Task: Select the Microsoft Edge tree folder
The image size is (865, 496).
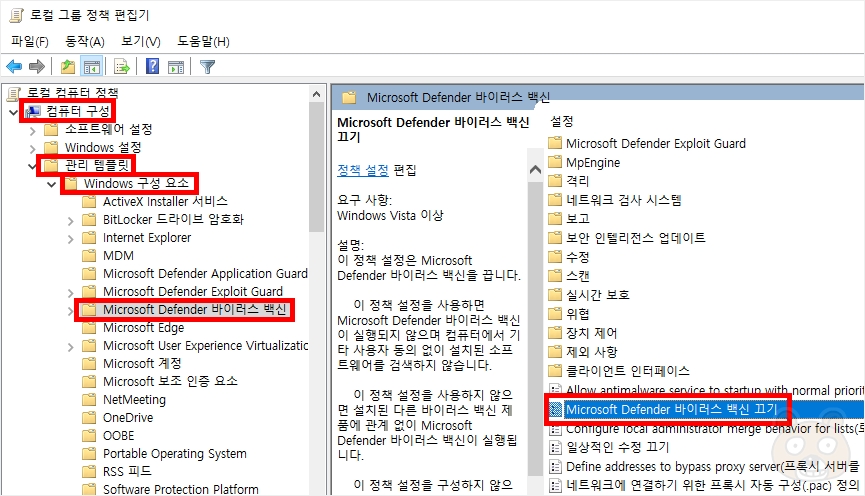Action: [x=143, y=328]
